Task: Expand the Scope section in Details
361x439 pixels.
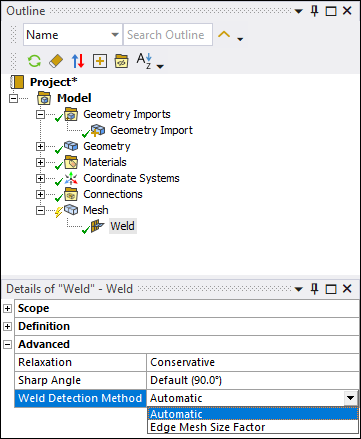Action: [7, 309]
